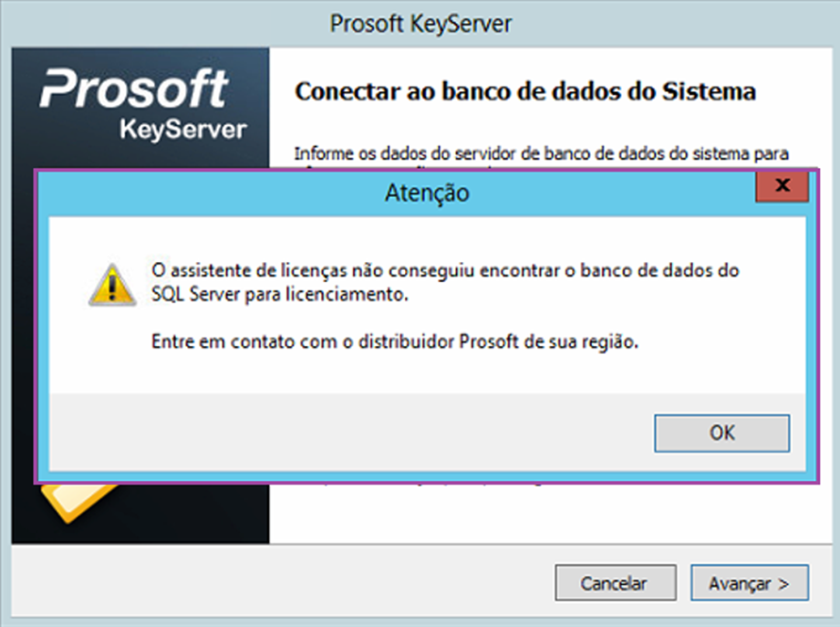Click the KeyServer text under Prosoft logo
840x627 pixels.
point(182,130)
